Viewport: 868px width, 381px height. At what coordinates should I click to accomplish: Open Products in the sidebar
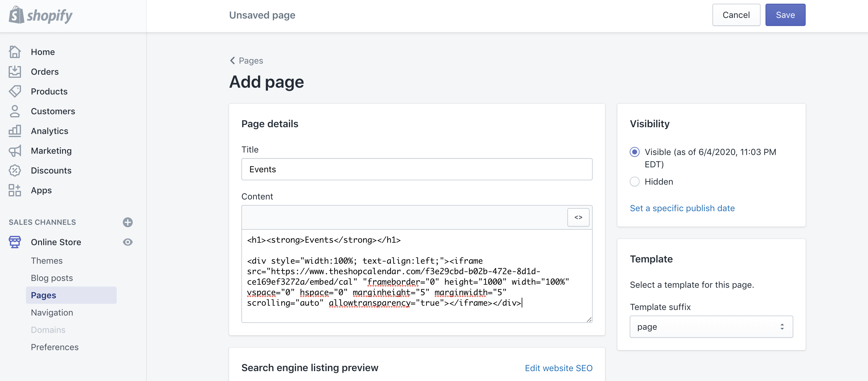pos(49,91)
